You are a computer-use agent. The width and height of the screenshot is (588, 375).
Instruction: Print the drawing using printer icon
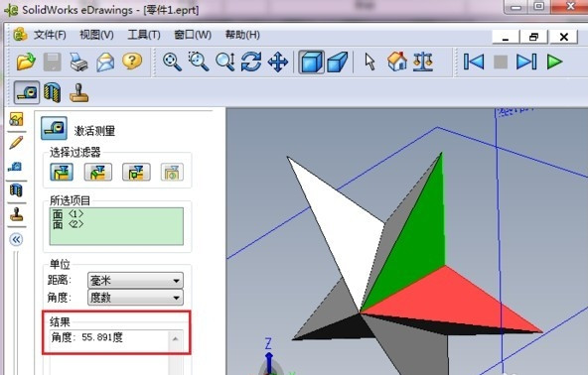coord(78,62)
